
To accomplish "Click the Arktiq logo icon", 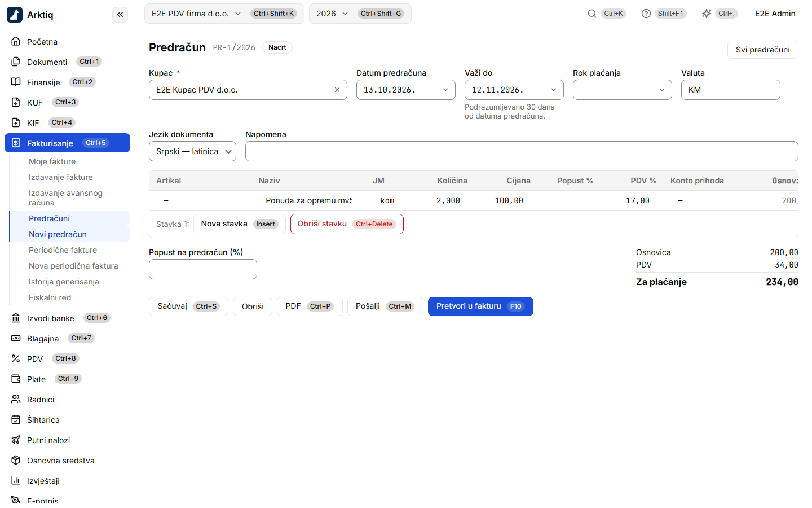I will tap(15, 15).
